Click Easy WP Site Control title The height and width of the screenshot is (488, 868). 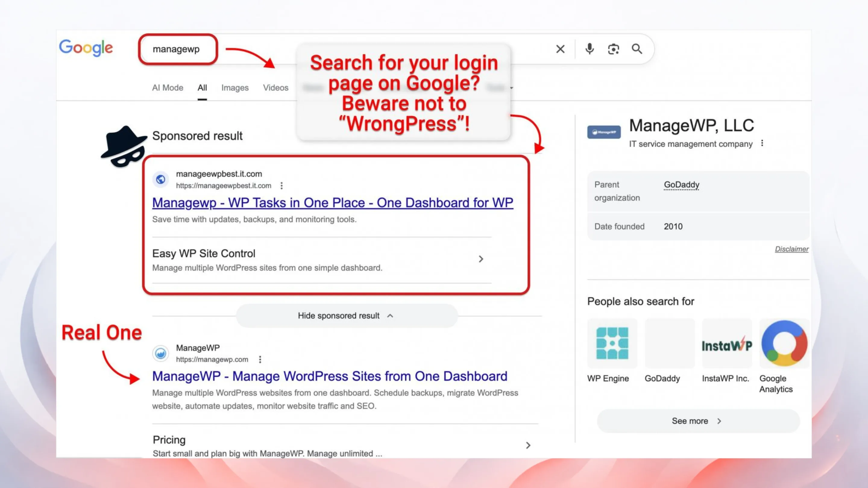203,253
